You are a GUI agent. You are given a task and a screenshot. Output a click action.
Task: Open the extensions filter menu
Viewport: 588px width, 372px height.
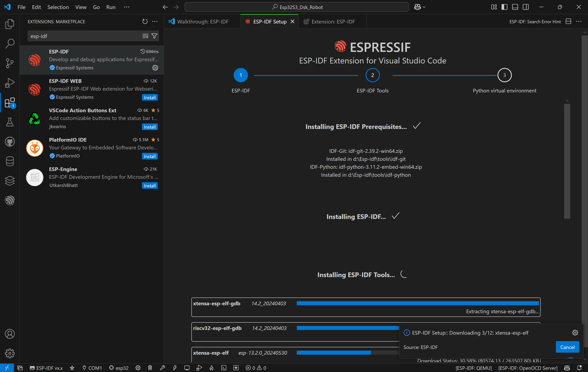pyautogui.click(x=154, y=36)
